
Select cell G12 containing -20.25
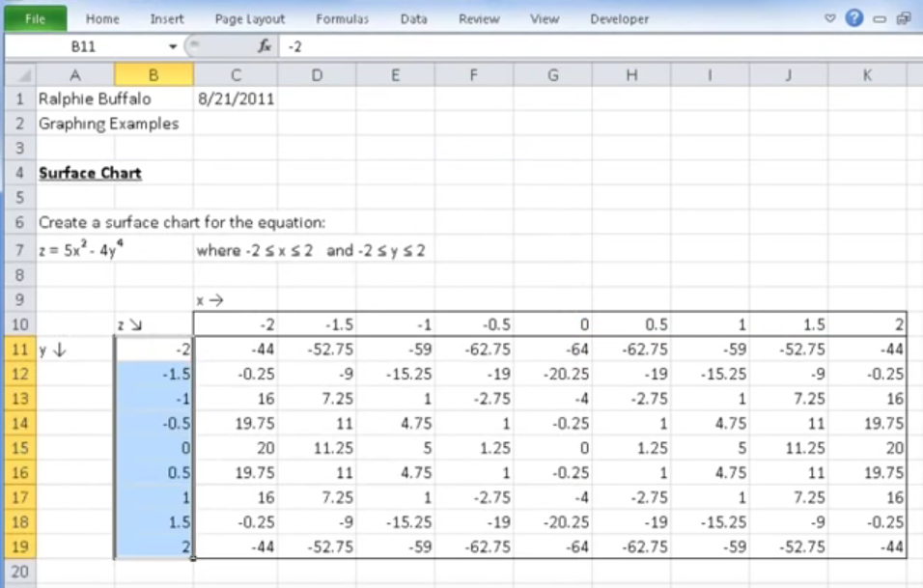[553, 375]
